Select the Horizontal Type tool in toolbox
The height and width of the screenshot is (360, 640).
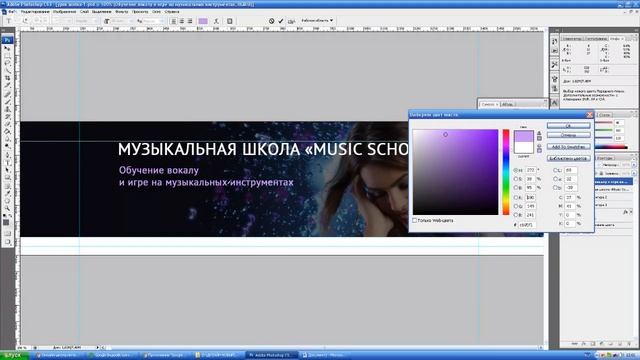point(7,163)
